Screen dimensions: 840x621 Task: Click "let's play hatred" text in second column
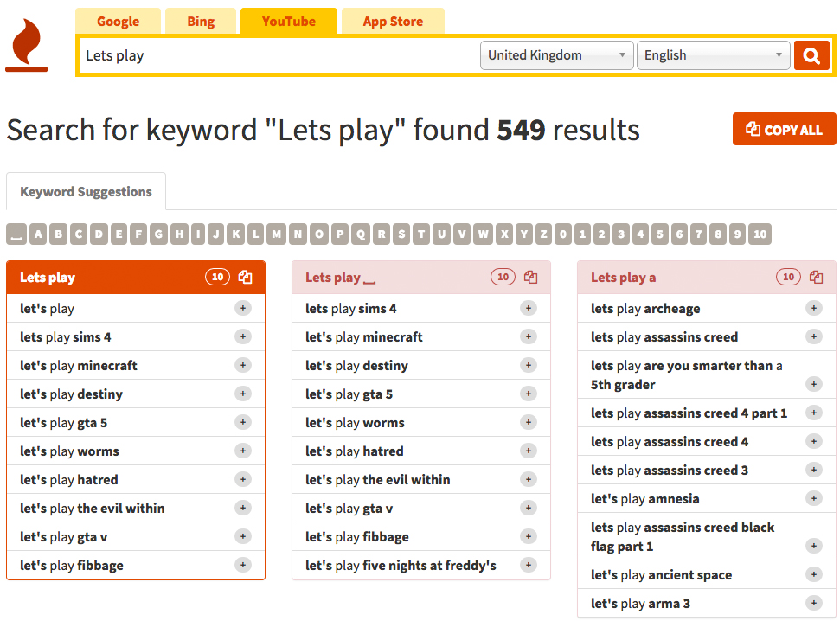pyautogui.click(x=354, y=451)
